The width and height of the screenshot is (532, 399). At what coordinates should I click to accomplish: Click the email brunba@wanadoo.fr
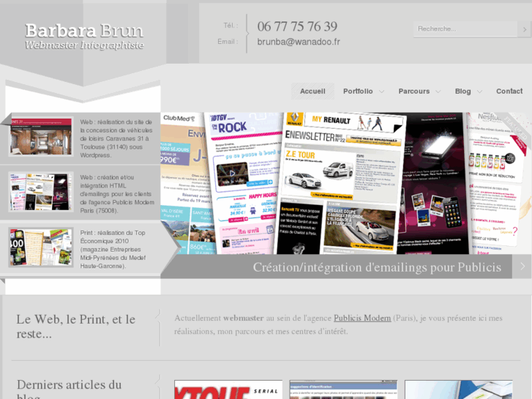[x=299, y=42]
